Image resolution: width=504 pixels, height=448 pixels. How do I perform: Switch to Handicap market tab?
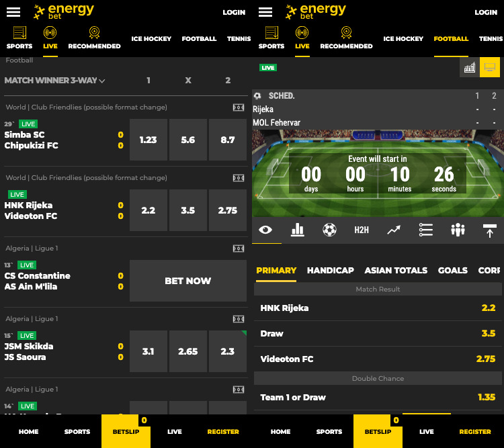[331, 270]
